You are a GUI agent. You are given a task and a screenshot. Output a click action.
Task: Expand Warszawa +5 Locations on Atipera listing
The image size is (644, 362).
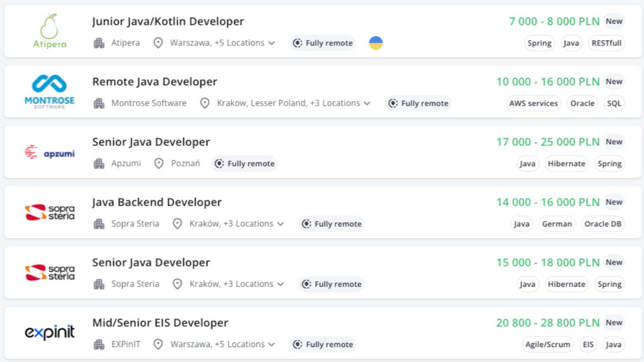[222, 43]
